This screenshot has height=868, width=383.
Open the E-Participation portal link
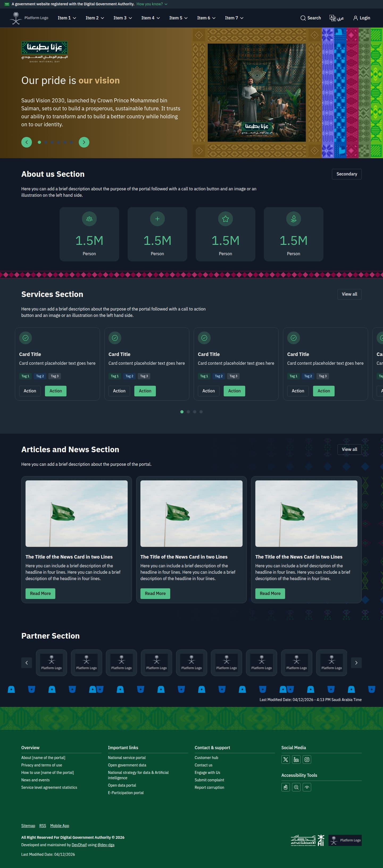pos(126,792)
